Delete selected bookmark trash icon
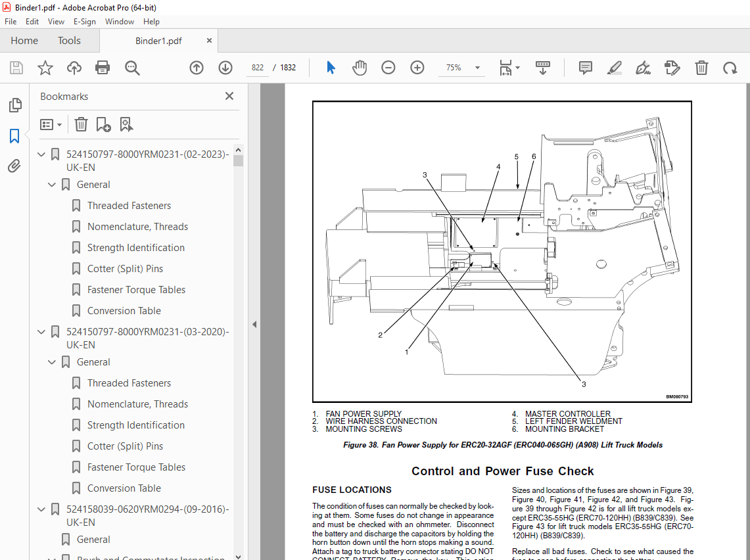Screen dimensions: 750x560 coord(81,124)
